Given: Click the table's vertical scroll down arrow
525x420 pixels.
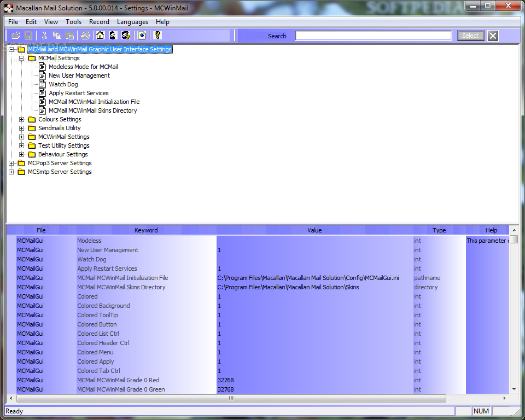Looking at the screenshot, I should (514, 389).
